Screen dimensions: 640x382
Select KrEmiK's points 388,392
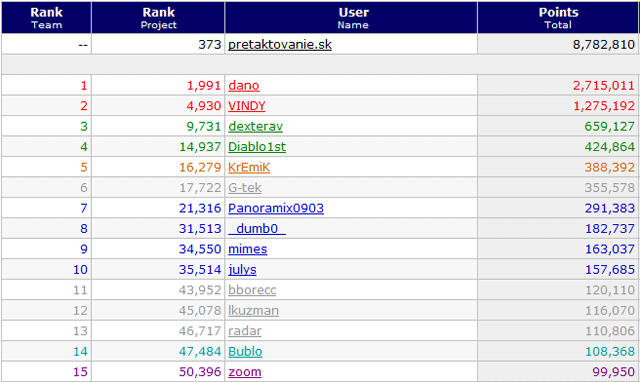click(609, 167)
